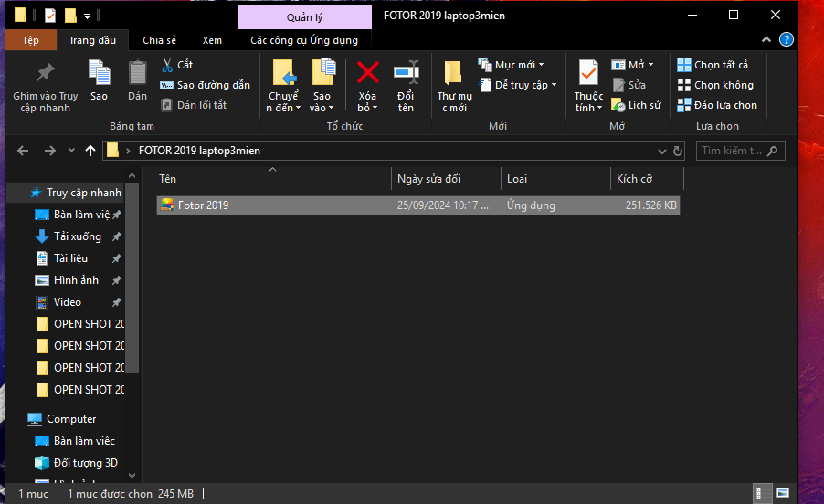This screenshot has height=504, width=824.
Task: Click Đảo lựa chọn invert selection
Action: [717, 105]
